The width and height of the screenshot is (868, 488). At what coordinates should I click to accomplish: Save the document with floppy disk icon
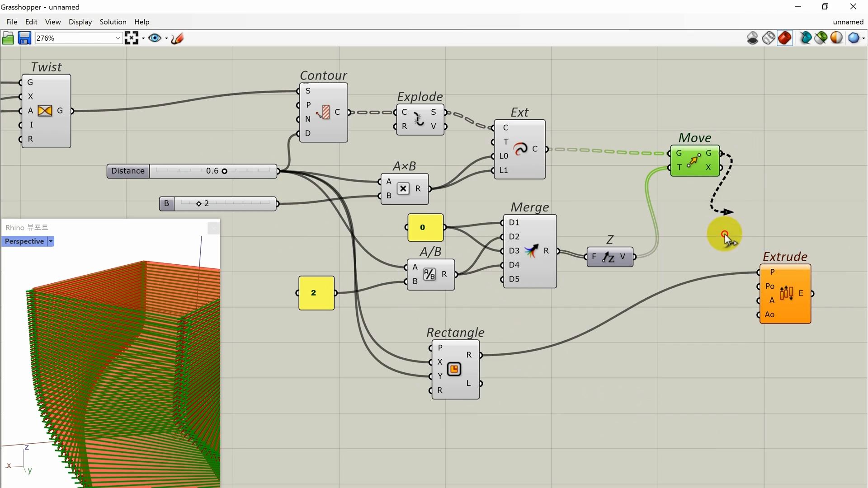pos(24,38)
